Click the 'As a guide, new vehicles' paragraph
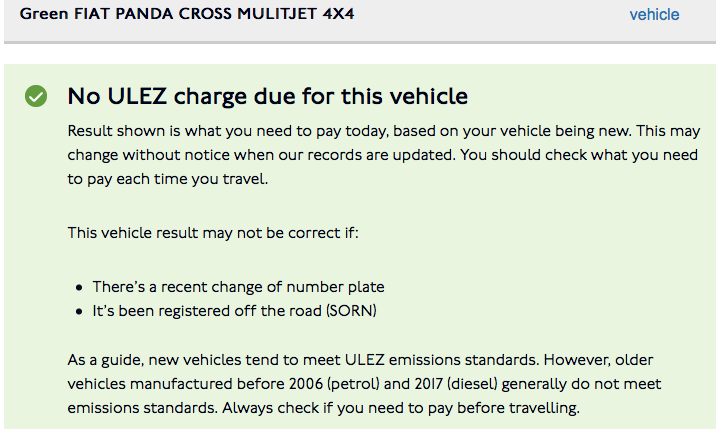Viewport: 724px width, 429px height. click(x=364, y=384)
